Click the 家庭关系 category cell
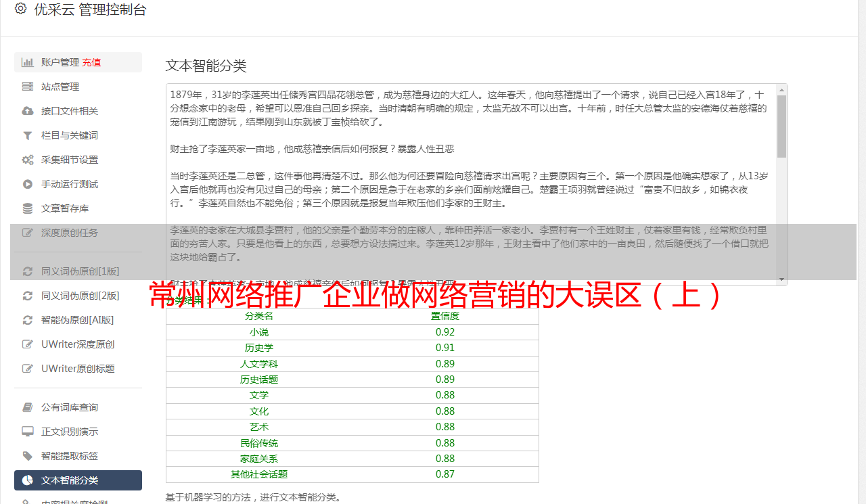Image resolution: width=866 pixels, height=504 pixels. pos(259,459)
